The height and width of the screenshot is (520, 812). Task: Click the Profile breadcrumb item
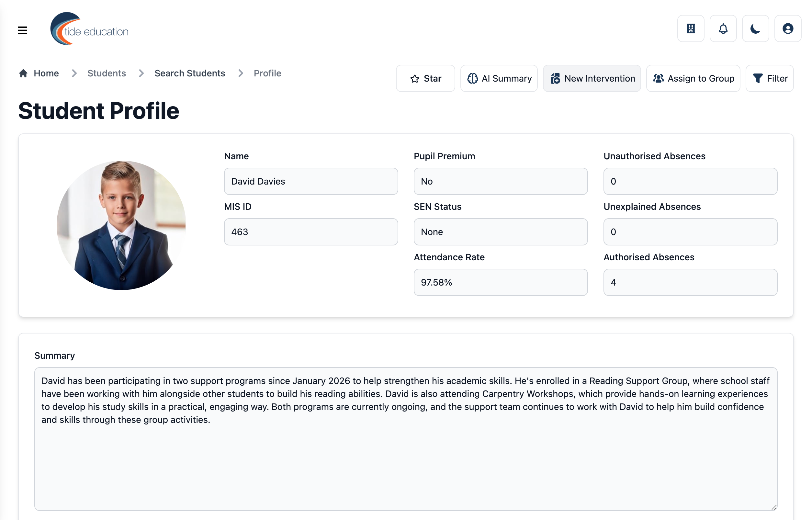tap(267, 73)
